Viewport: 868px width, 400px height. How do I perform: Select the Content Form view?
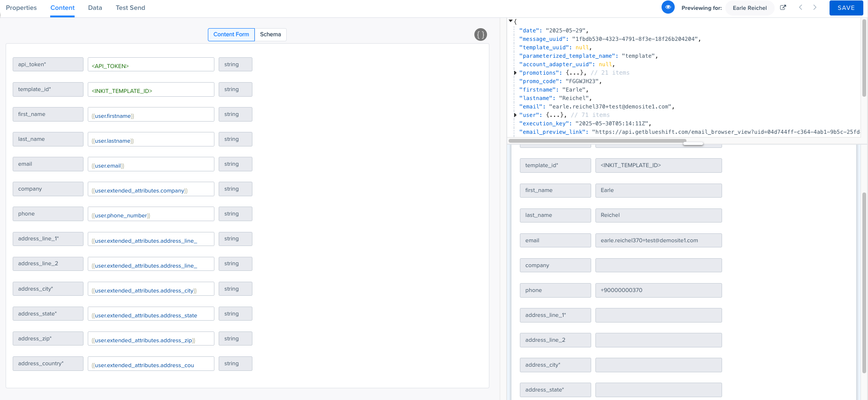coord(231,34)
